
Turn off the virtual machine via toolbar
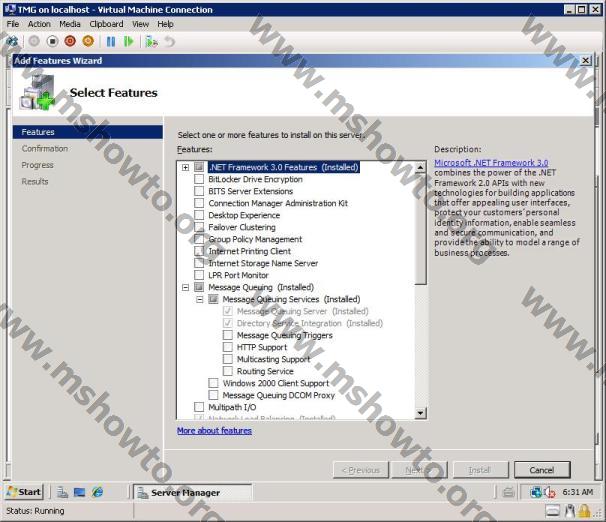click(x=52, y=41)
